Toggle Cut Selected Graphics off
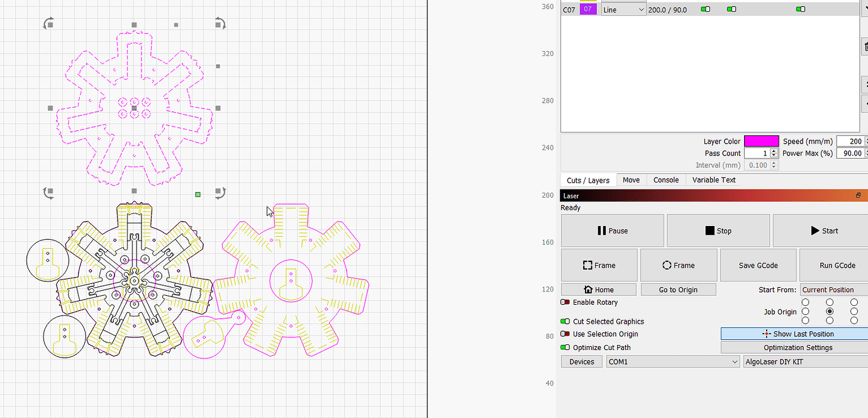868x418 pixels. pyautogui.click(x=565, y=322)
